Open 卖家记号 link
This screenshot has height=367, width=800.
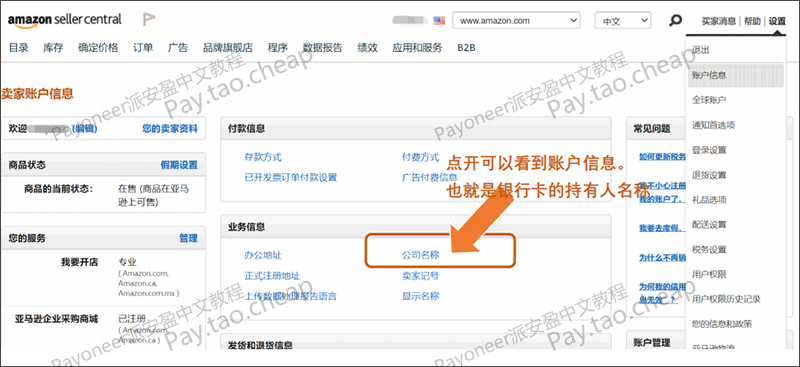(420, 276)
